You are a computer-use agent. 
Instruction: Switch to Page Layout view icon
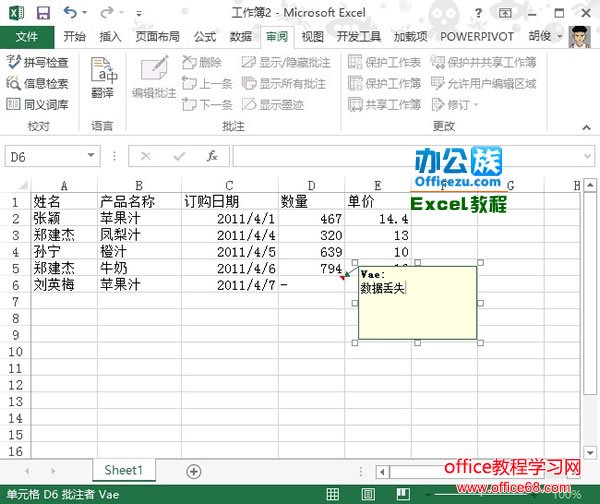[368, 494]
